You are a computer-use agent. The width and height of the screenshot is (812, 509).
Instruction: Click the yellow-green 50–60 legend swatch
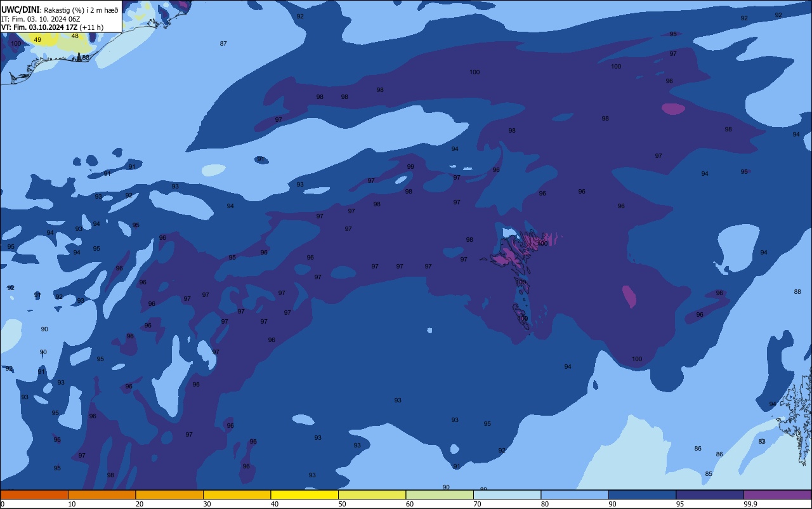(x=372, y=494)
